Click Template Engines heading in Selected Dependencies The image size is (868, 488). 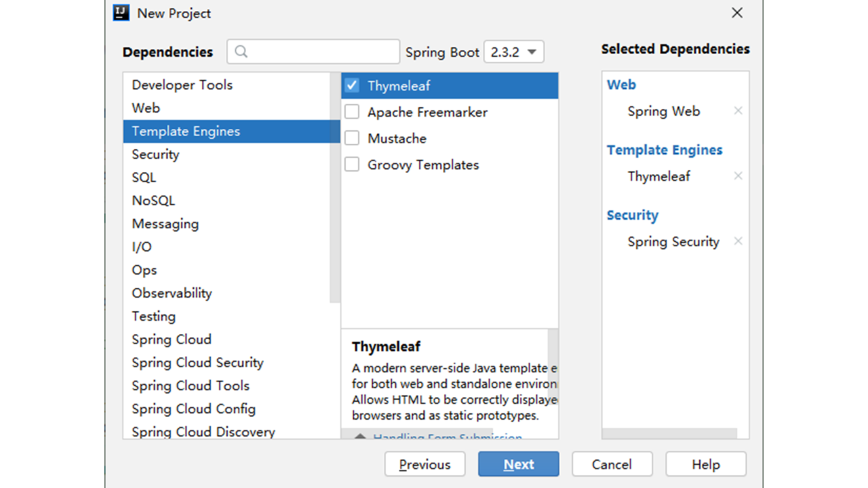click(x=665, y=150)
